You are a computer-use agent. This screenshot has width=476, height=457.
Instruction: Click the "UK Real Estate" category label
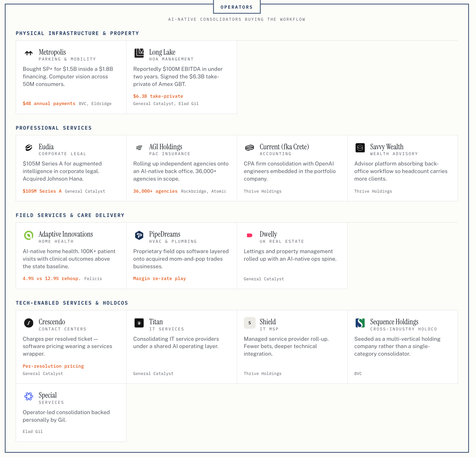point(282,241)
